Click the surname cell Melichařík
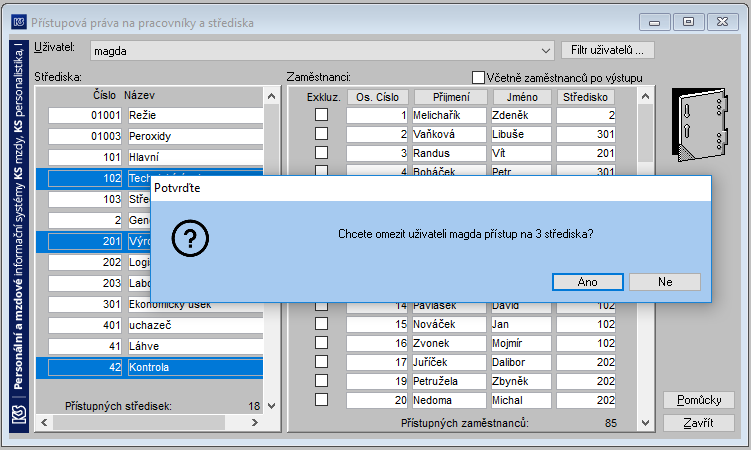The height and width of the screenshot is (450, 751). [449, 115]
